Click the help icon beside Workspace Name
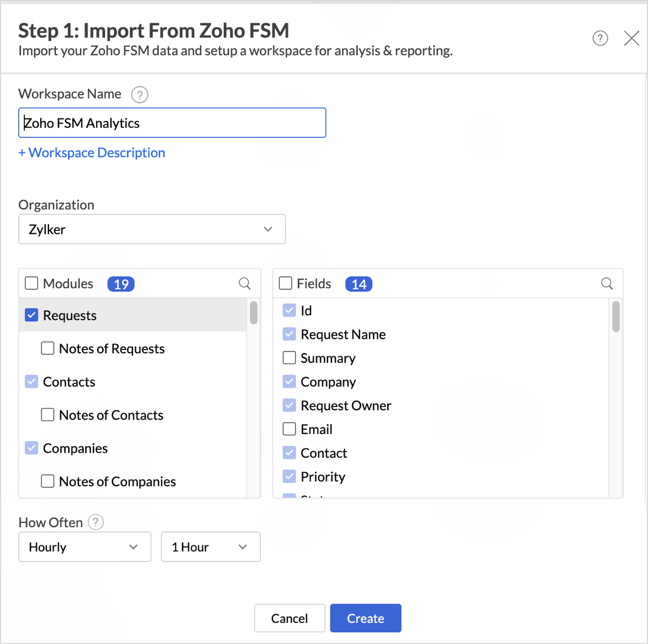Image resolution: width=648 pixels, height=644 pixels. click(139, 95)
